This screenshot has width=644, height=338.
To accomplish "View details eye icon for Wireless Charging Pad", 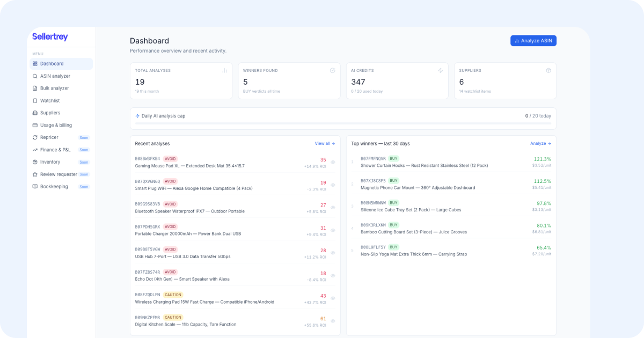I will tap(333, 298).
